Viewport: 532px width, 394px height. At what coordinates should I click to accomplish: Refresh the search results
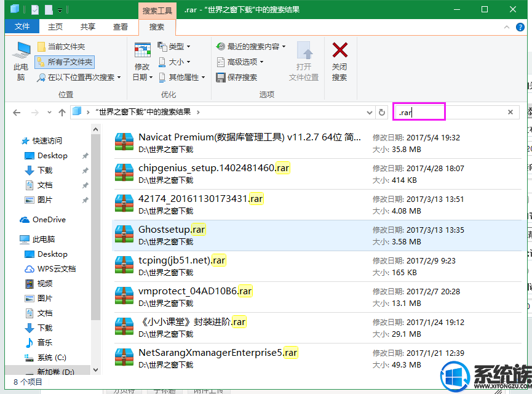[382, 113]
